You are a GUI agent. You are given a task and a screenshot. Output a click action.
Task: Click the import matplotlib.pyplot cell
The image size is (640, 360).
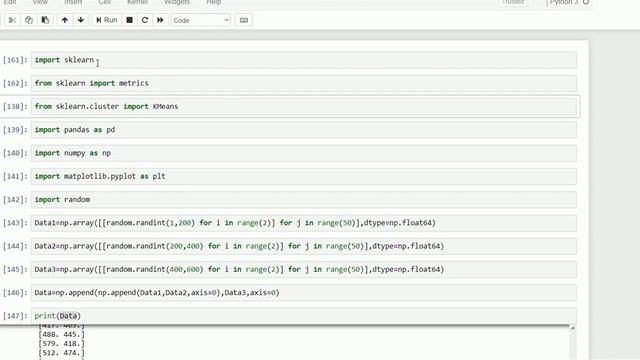(x=304, y=176)
